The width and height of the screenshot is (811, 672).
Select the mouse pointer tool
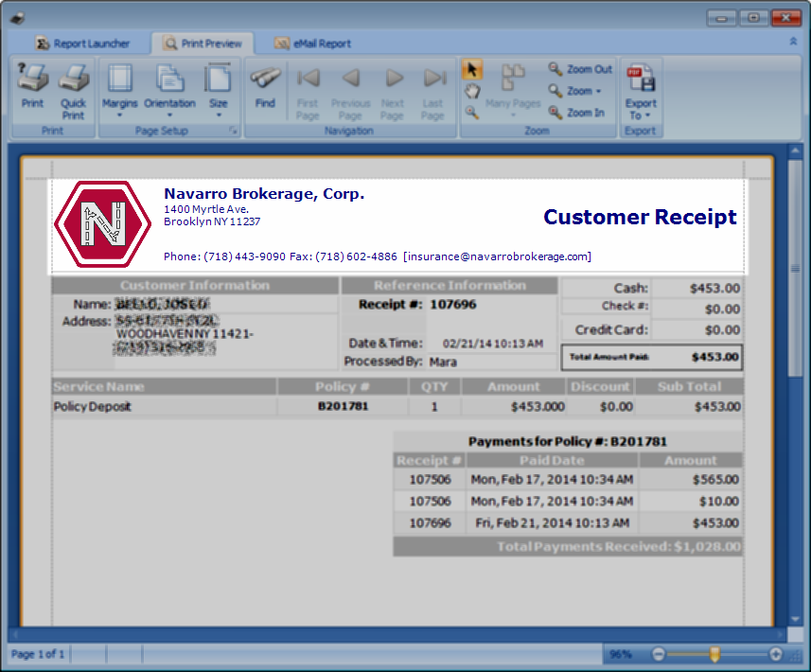pos(471,69)
